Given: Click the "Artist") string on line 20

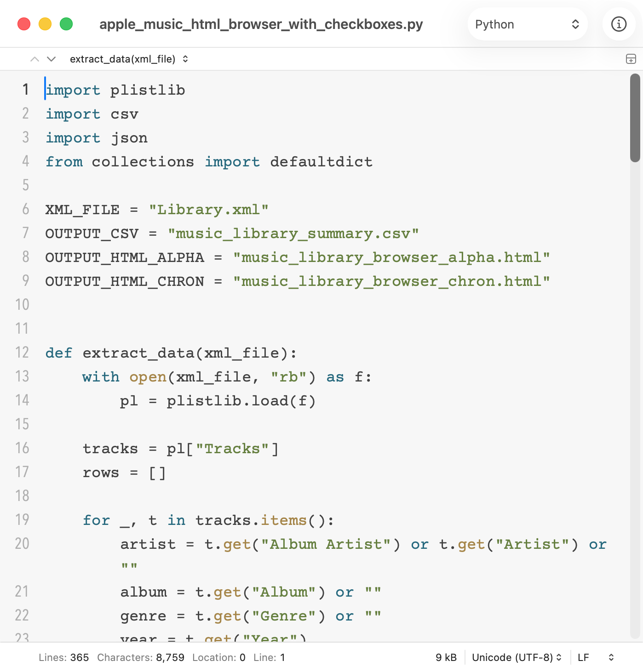Looking at the screenshot, I should (537, 544).
